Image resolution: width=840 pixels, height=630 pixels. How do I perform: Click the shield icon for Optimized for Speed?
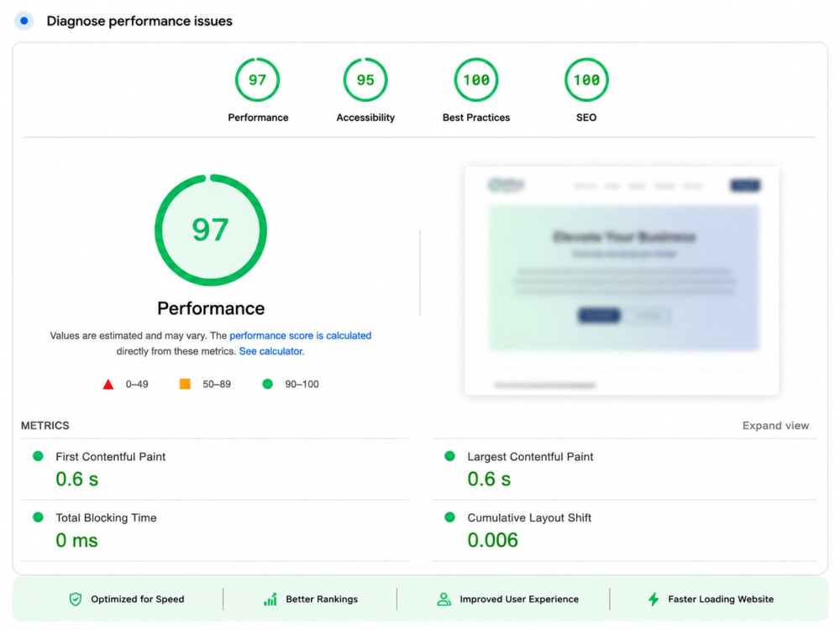click(76, 599)
